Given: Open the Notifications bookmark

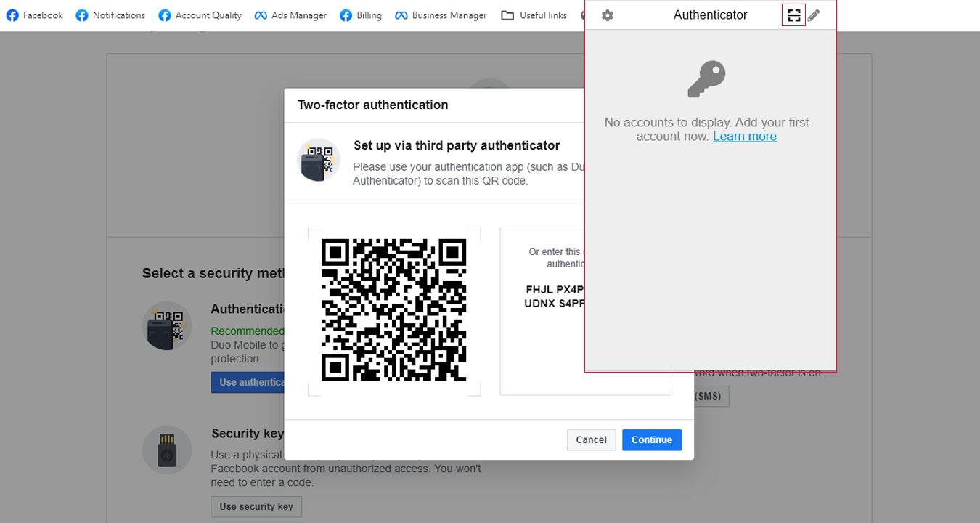Looking at the screenshot, I should point(110,15).
